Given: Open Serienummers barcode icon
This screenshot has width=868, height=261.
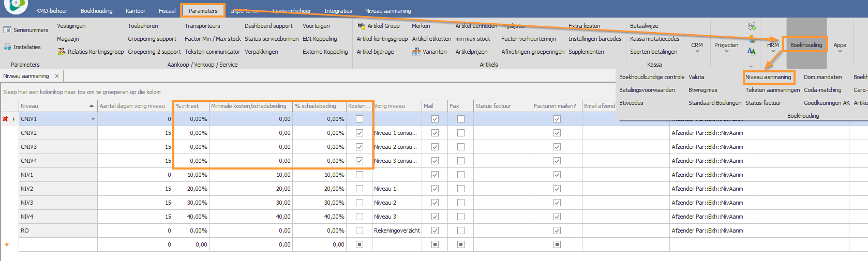Looking at the screenshot, I should click(7, 30).
